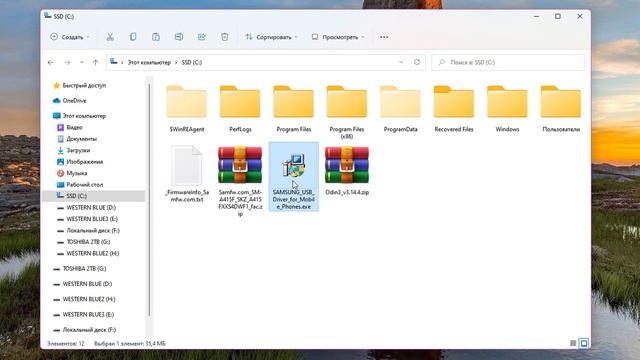The height and width of the screenshot is (360, 640).
Task: Open the three-dots more options menu
Action: (x=384, y=37)
